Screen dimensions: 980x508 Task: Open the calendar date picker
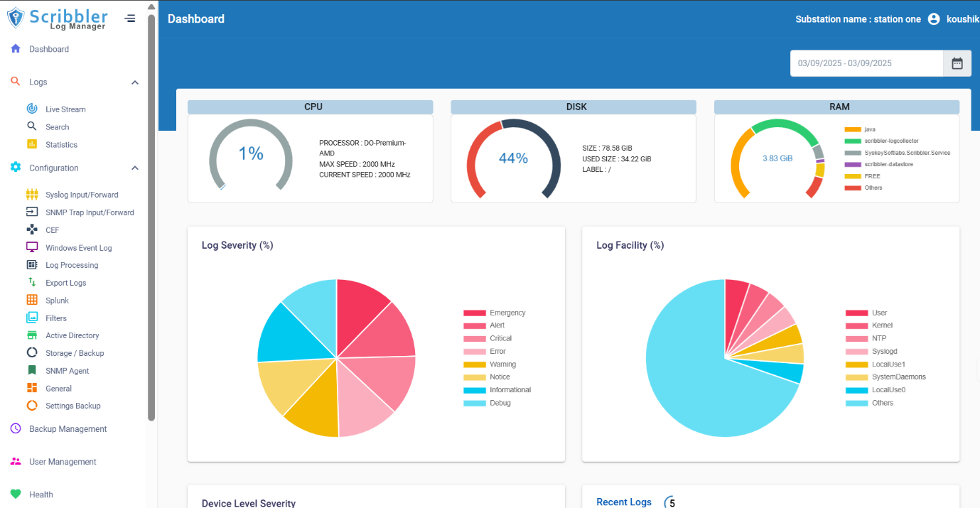click(957, 63)
